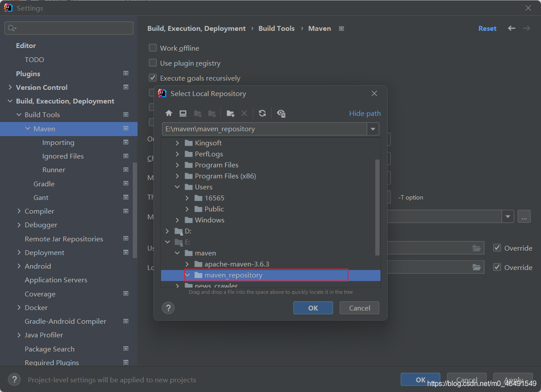Click project-level icon on Version Control row

[126, 87]
